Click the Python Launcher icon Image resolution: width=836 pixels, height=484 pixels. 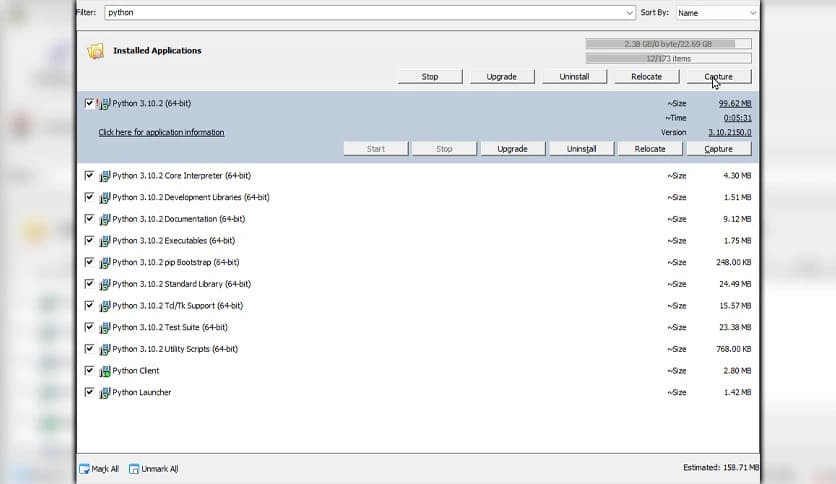tap(104, 393)
